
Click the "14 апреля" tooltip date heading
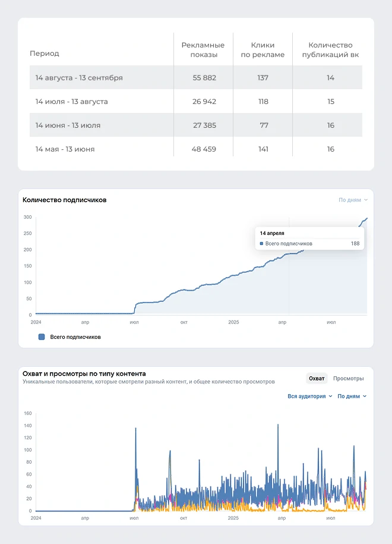point(272,234)
